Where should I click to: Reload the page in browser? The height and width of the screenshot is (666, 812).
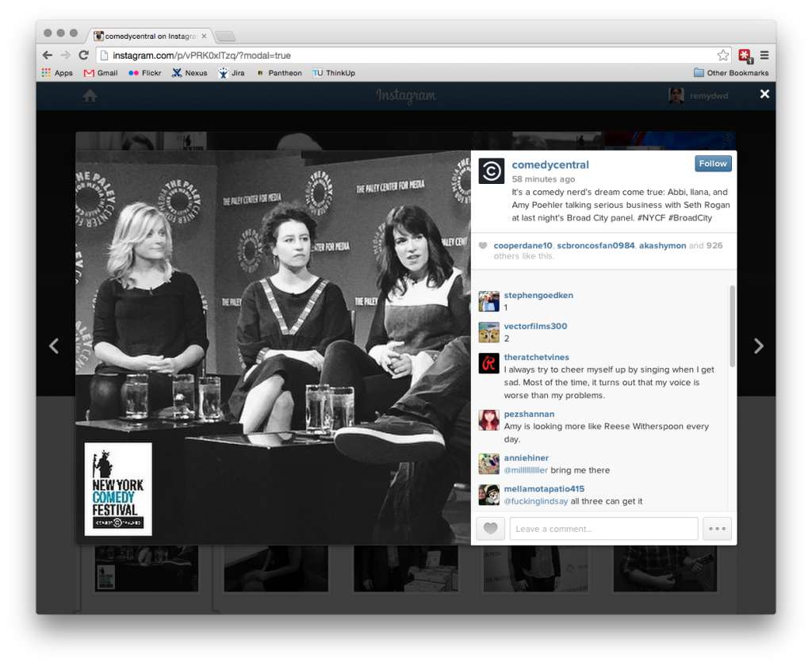[x=83, y=55]
